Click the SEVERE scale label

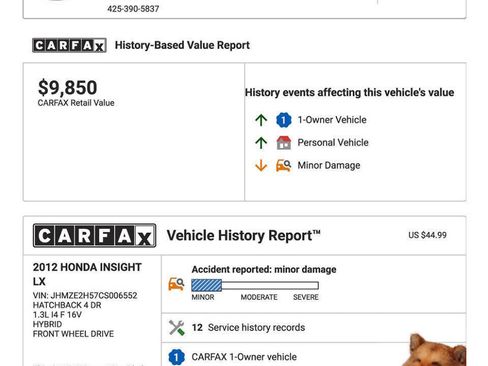tap(306, 297)
